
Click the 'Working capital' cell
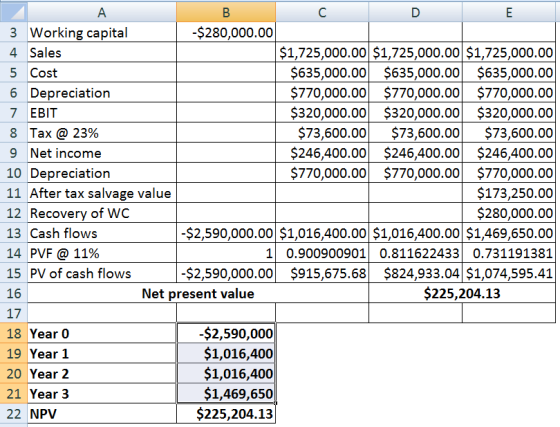[x=102, y=32]
